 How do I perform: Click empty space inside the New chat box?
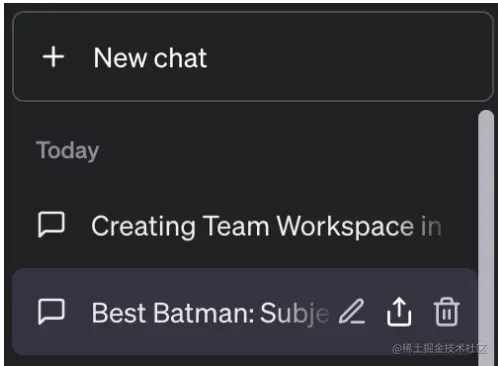350,57
